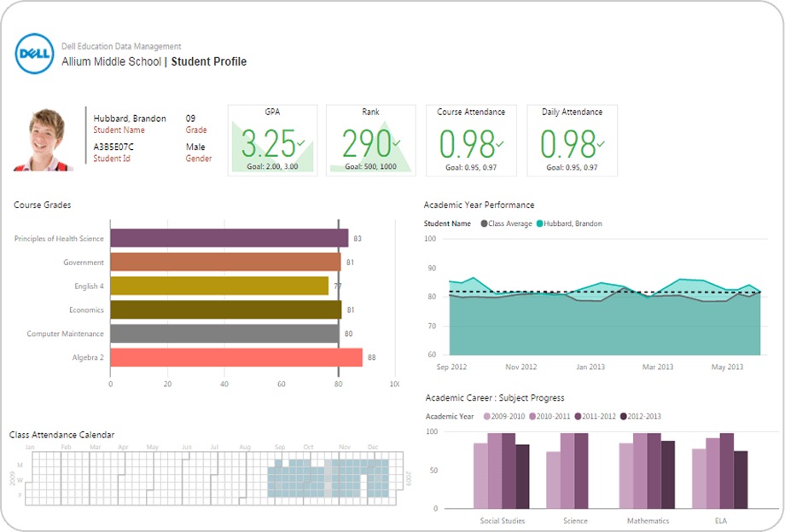The image size is (785, 532).
Task: Click the Government grade bar
Action: [226, 262]
